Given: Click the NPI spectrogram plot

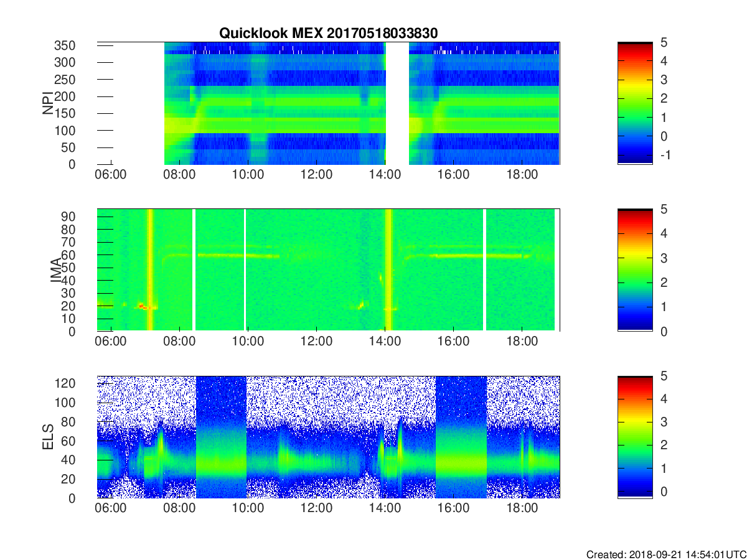Looking at the screenshot, I should [x=328, y=103].
